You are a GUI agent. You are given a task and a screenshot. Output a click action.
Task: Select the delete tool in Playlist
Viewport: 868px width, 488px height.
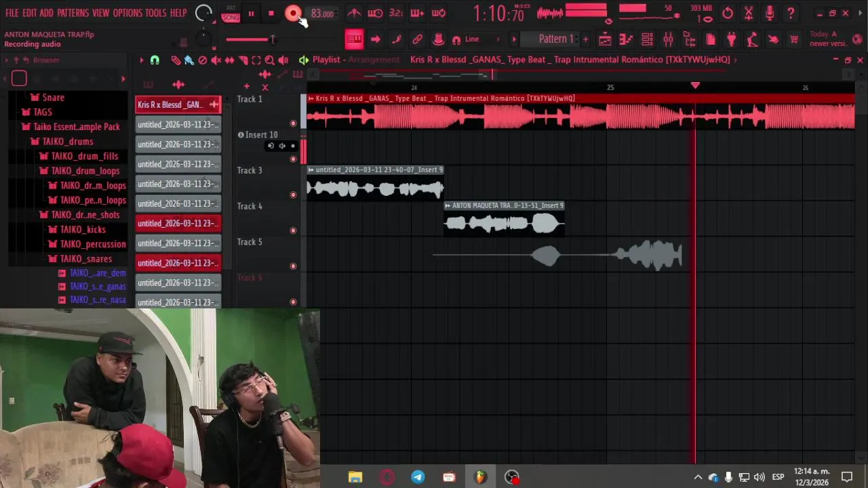[202, 60]
